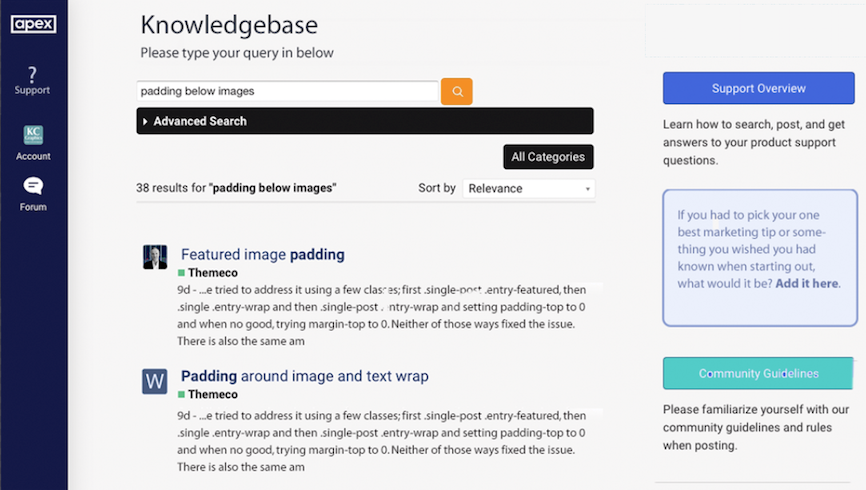Follow the 'Add it here' link

tap(806, 284)
